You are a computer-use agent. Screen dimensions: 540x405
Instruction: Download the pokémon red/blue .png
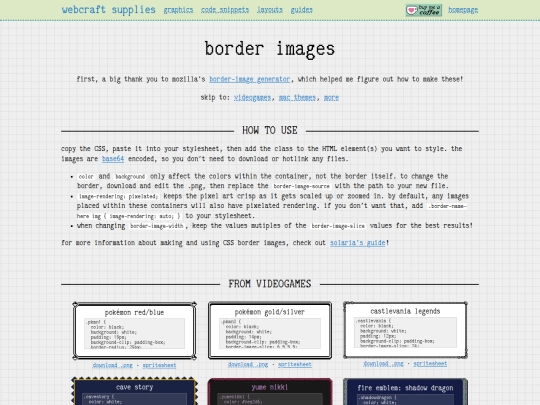pos(112,365)
